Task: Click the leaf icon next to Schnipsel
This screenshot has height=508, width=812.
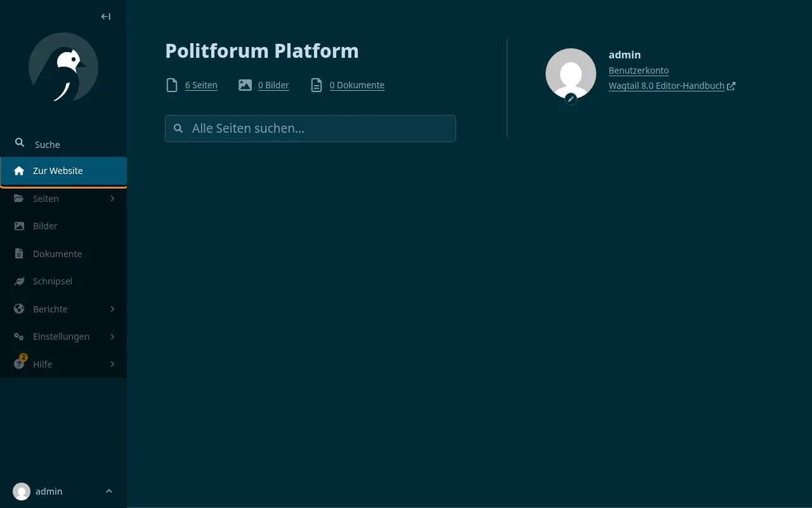Action: (x=19, y=281)
